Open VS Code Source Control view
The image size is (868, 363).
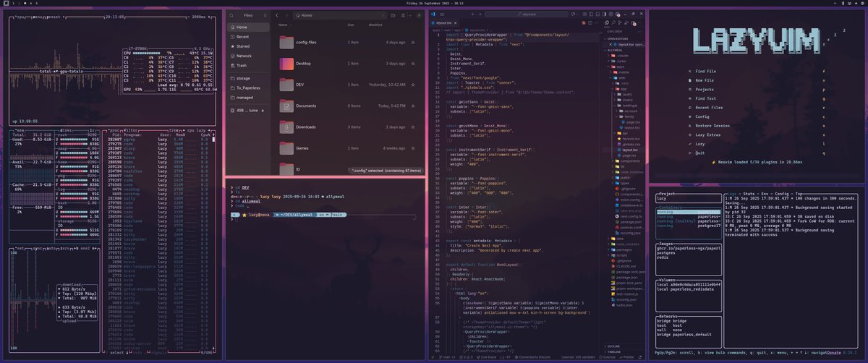[x=620, y=23]
